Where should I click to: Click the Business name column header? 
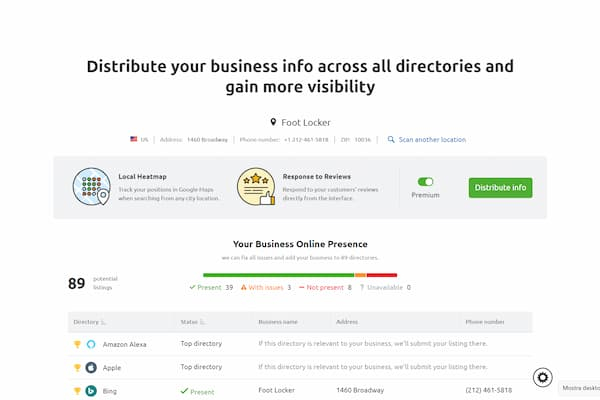[x=278, y=322]
